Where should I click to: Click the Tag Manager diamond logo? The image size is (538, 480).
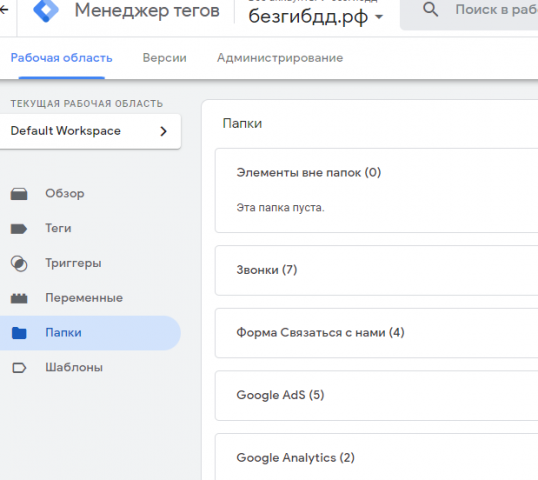[x=46, y=10]
